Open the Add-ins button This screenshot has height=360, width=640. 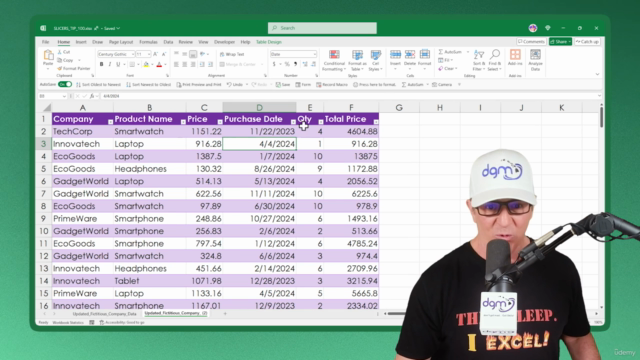[515, 58]
